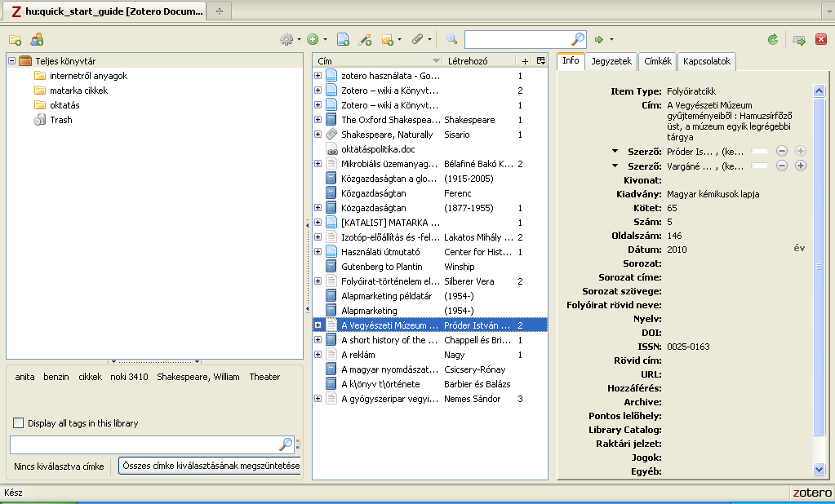Create new item from current page
This screenshot has height=504, width=835.
tap(344, 39)
